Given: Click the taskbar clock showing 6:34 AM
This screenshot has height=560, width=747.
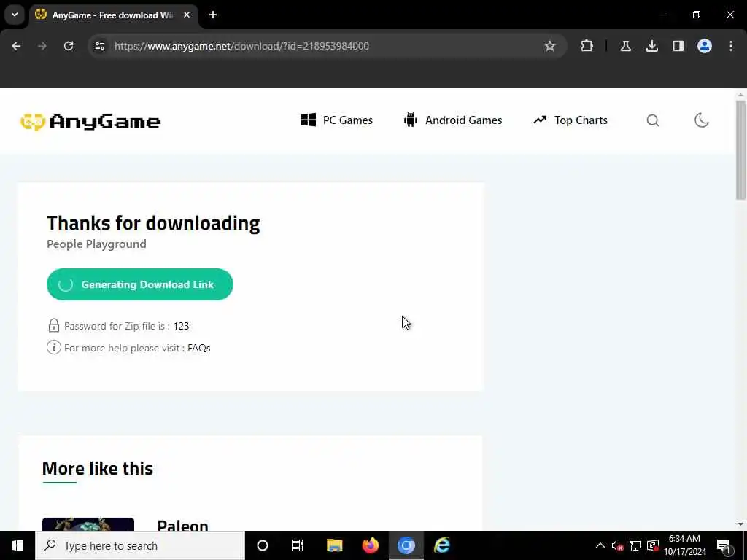Looking at the screenshot, I should [684, 545].
